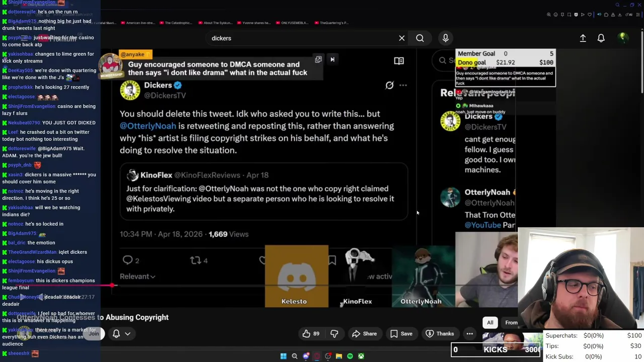Click the video title 'OtterlyNoah Confesses to Abusing Copyright'
This screenshot has width=644, height=362.
[x=93, y=317]
